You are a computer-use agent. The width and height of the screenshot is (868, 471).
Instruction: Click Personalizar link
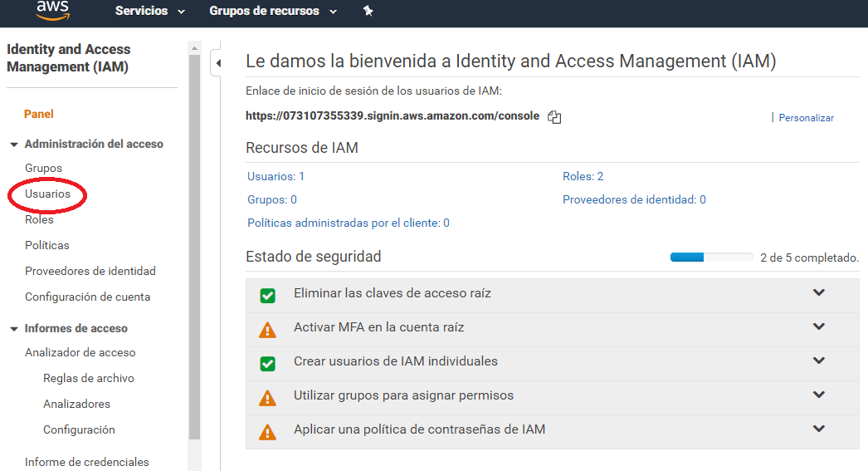(806, 118)
